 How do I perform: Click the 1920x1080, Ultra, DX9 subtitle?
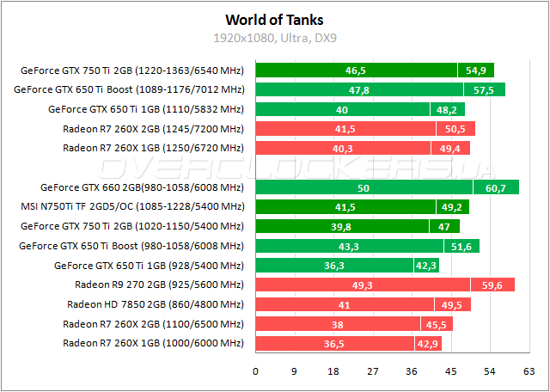coord(275,38)
